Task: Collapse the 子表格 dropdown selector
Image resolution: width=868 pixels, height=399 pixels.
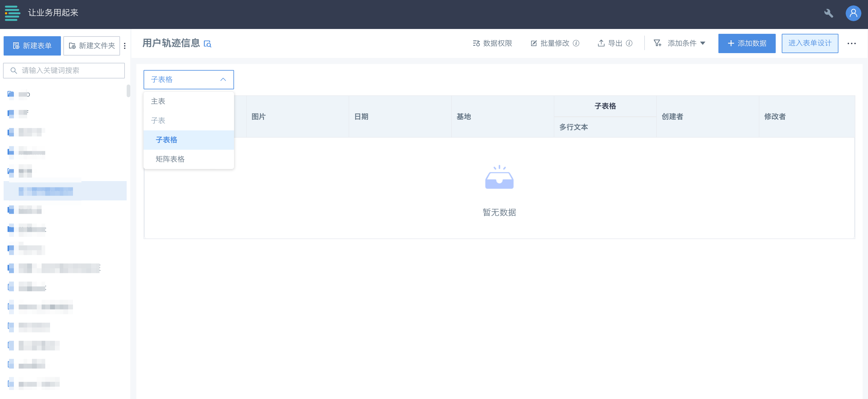Action: tap(188, 80)
